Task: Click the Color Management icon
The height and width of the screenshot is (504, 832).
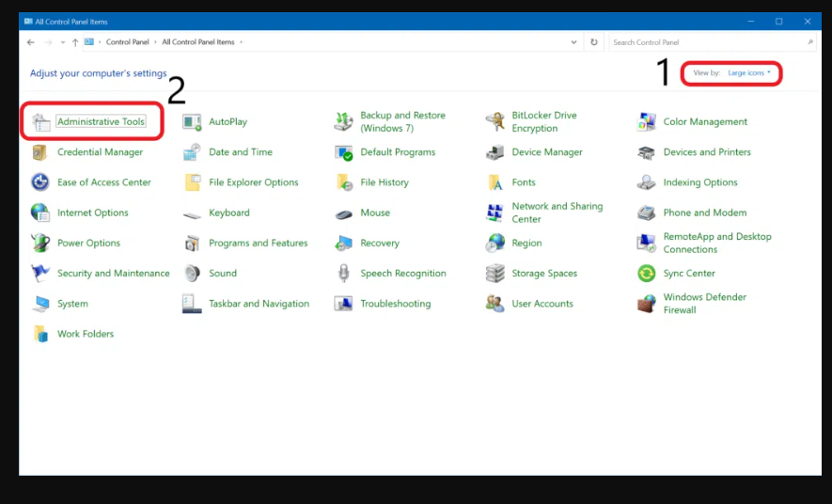Action: tap(647, 122)
